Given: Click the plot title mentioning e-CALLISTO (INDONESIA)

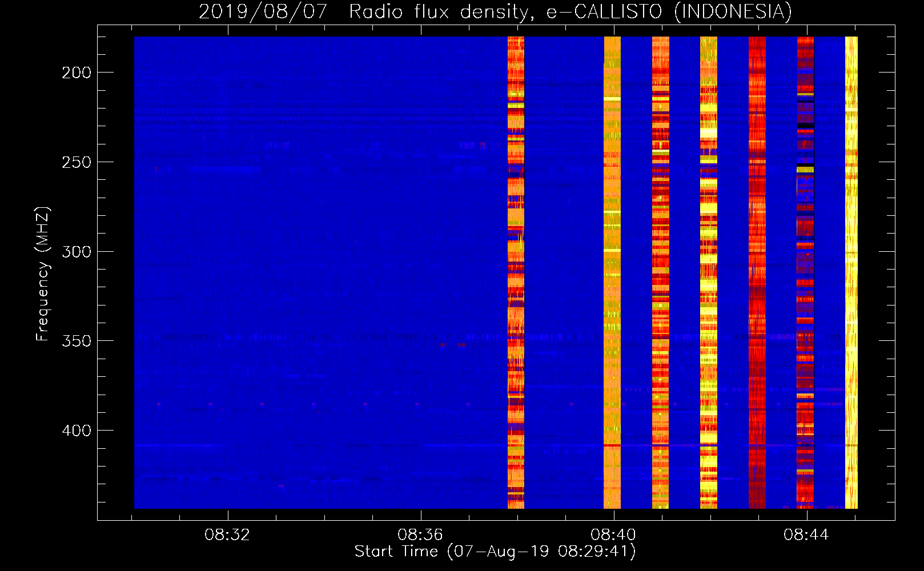Looking at the screenshot, I should pyautogui.click(x=495, y=11).
